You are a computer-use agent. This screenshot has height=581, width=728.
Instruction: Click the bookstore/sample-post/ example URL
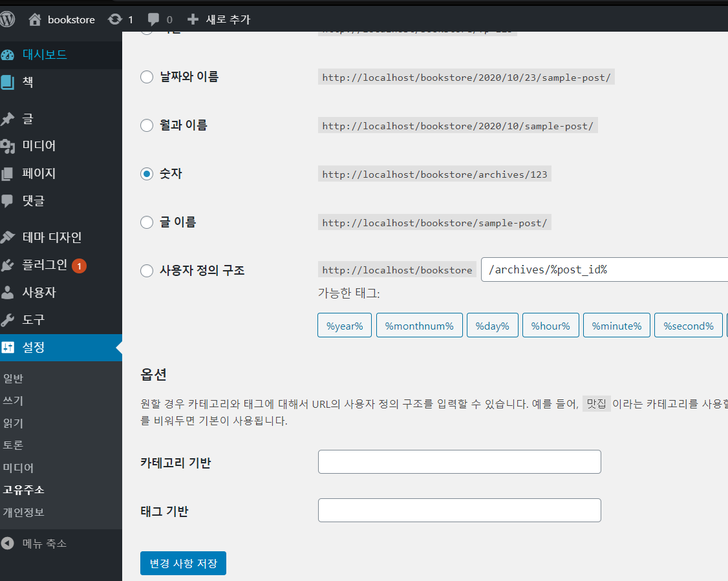click(x=434, y=223)
